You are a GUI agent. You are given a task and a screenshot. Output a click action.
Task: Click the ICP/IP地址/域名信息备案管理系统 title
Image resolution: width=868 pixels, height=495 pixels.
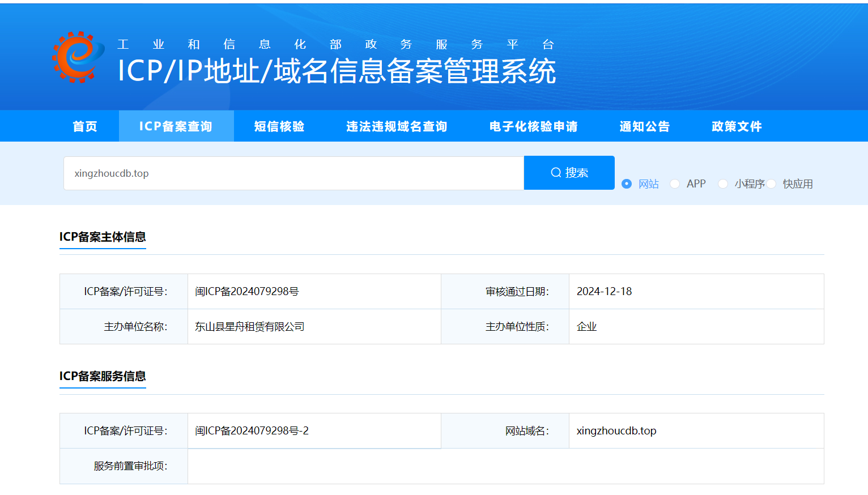(x=337, y=71)
